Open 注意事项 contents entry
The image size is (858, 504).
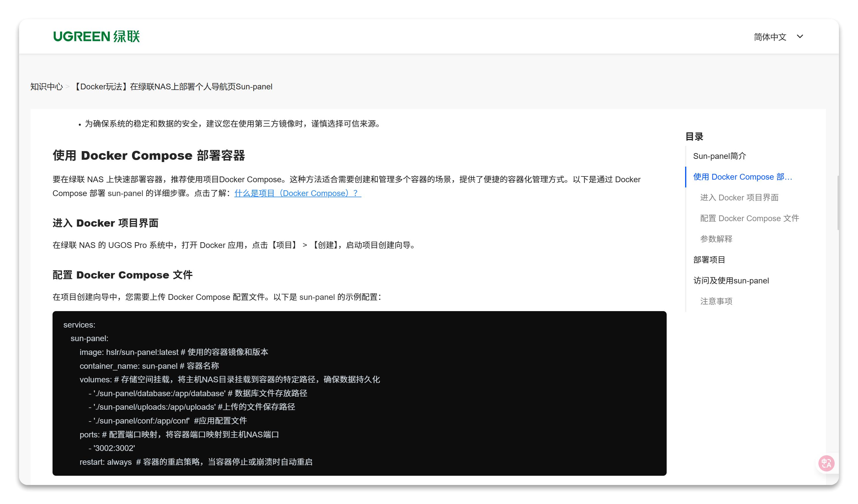click(716, 301)
